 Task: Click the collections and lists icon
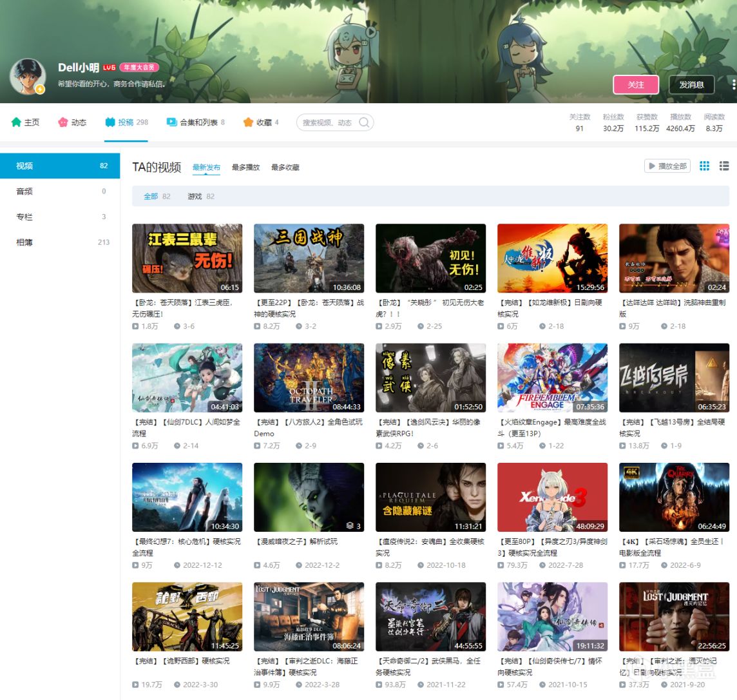(x=171, y=122)
